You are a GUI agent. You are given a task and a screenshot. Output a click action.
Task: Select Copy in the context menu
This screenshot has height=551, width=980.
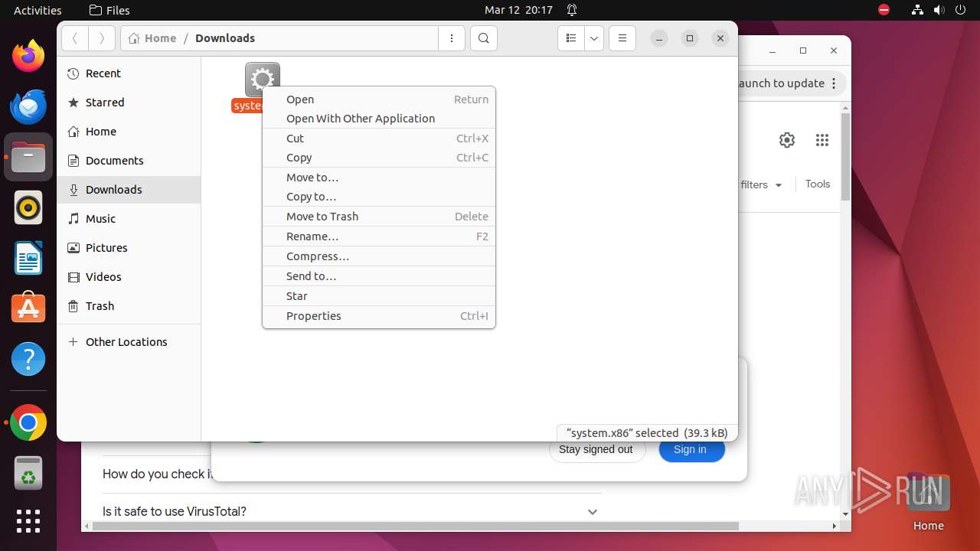[379, 158]
